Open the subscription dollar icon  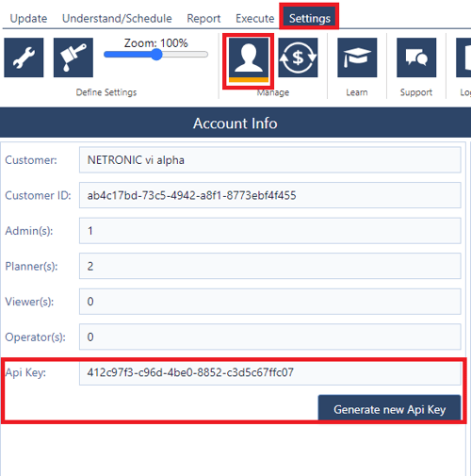pyautogui.click(x=298, y=57)
